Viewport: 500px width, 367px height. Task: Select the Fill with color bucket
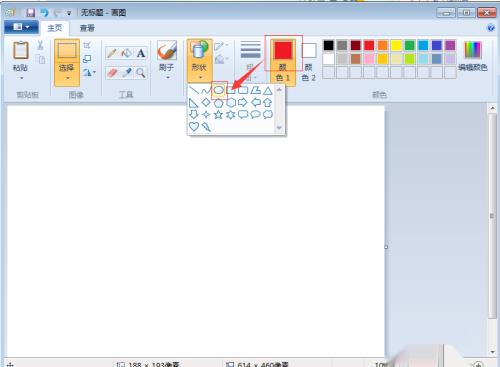127,53
